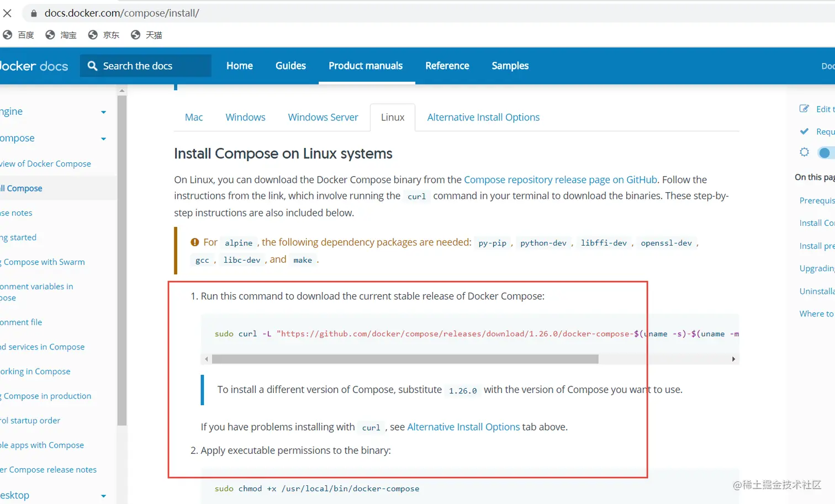Screen dimensions: 835x504
Task: Jump to Upgrading in page contents
Action: click(x=817, y=268)
